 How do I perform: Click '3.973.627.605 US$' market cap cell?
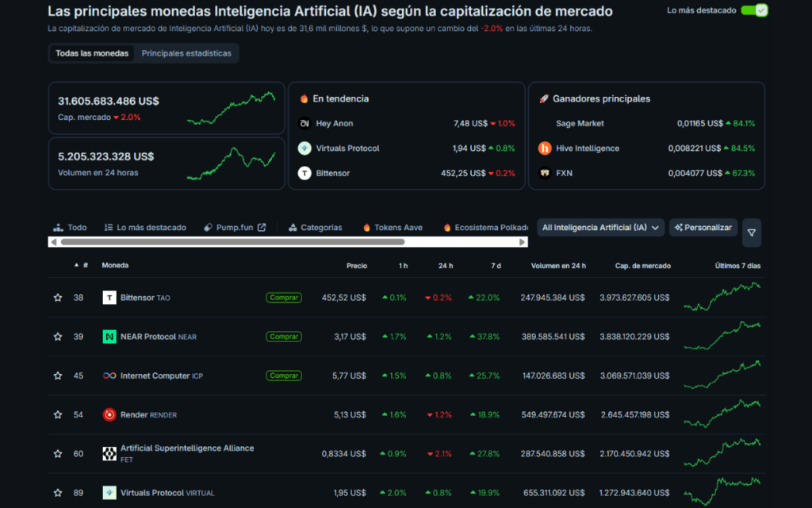coord(634,298)
